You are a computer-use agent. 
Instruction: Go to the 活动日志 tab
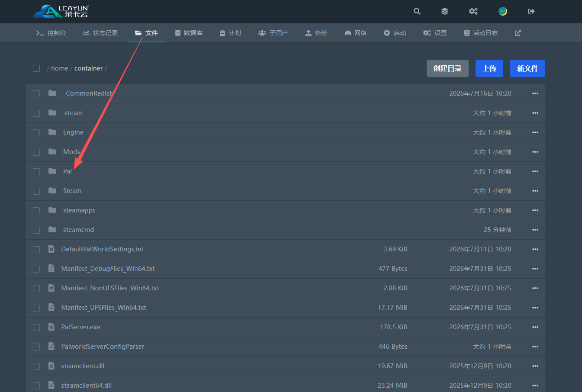coord(481,33)
